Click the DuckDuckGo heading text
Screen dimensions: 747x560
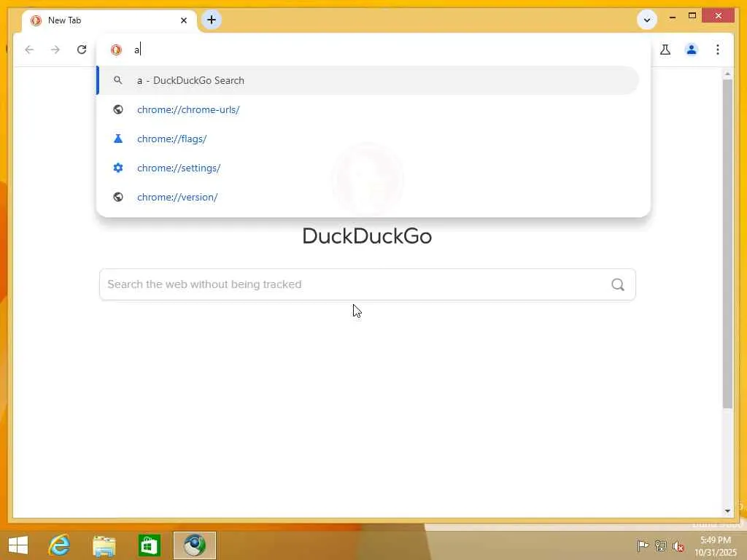pyautogui.click(x=368, y=236)
